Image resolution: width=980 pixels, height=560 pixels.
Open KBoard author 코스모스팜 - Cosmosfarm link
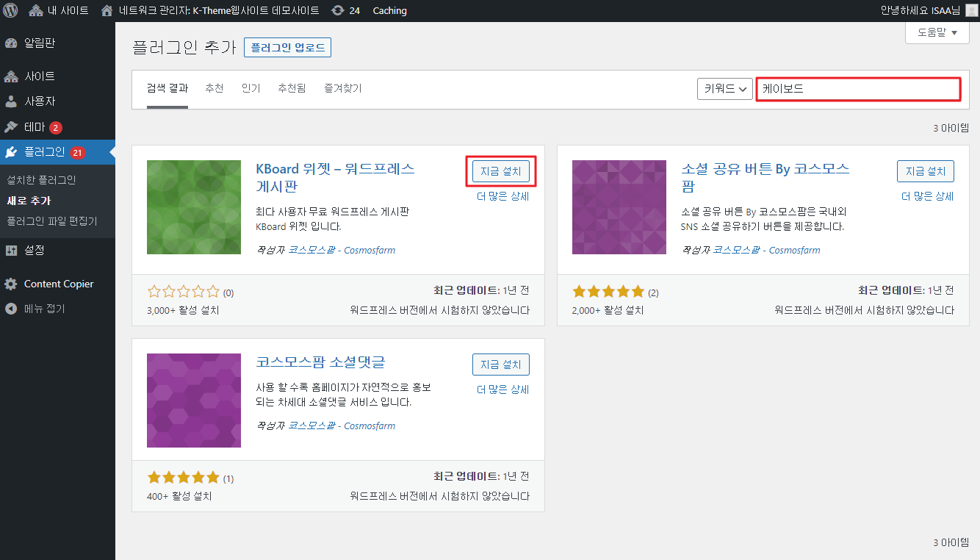[x=342, y=250]
